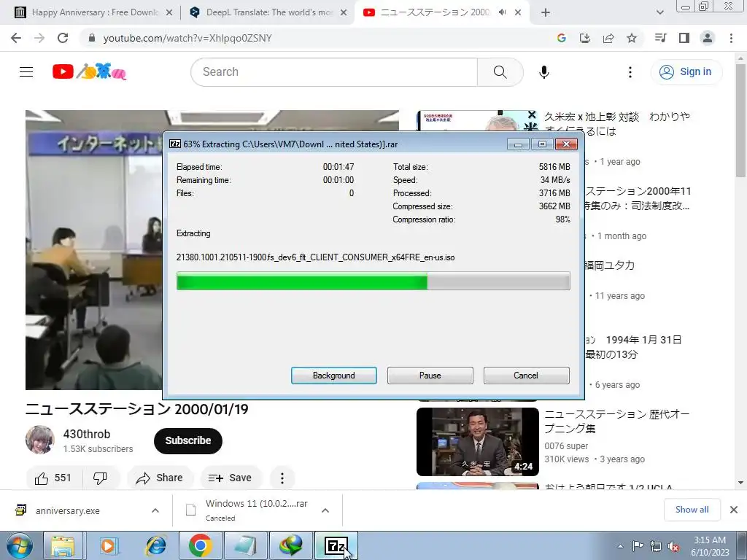
Task: Toggle Chrome side panel icon
Action: tap(684, 38)
